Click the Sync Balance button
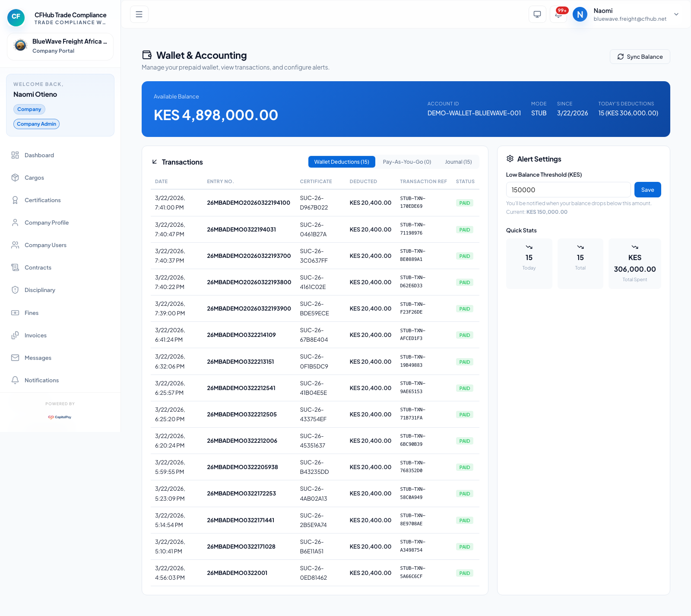This screenshot has width=691, height=616. [640, 57]
